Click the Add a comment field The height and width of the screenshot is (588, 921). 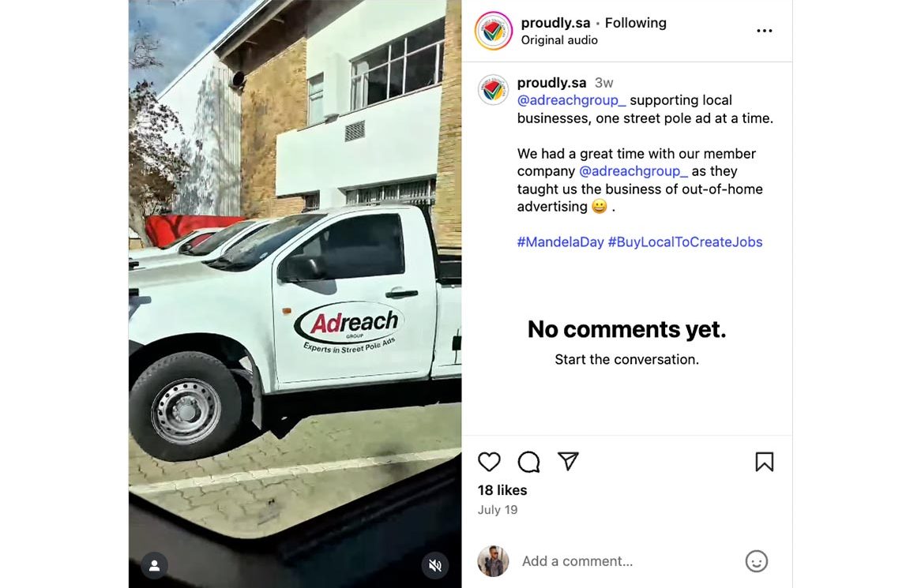(629, 561)
